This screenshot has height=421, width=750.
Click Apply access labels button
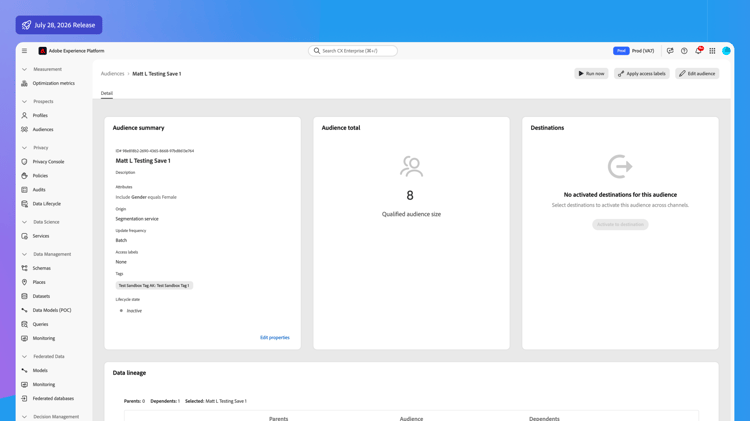coord(641,74)
